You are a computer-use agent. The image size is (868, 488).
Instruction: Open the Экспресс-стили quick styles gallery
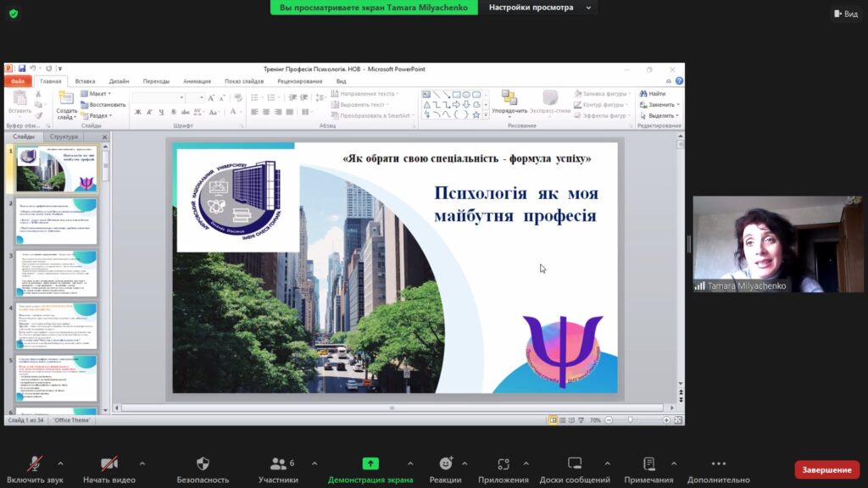(x=549, y=103)
